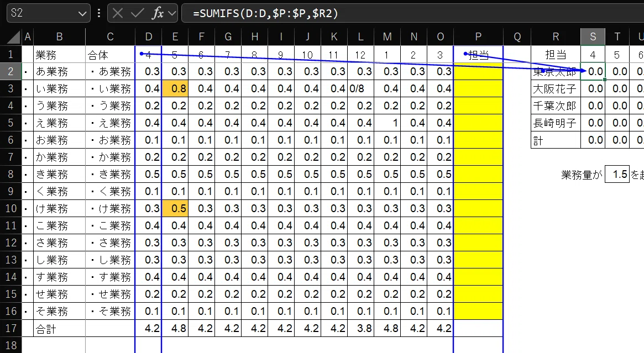Click the total 3.8 in row 17
The image size is (644, 353).
click(360, 328)
